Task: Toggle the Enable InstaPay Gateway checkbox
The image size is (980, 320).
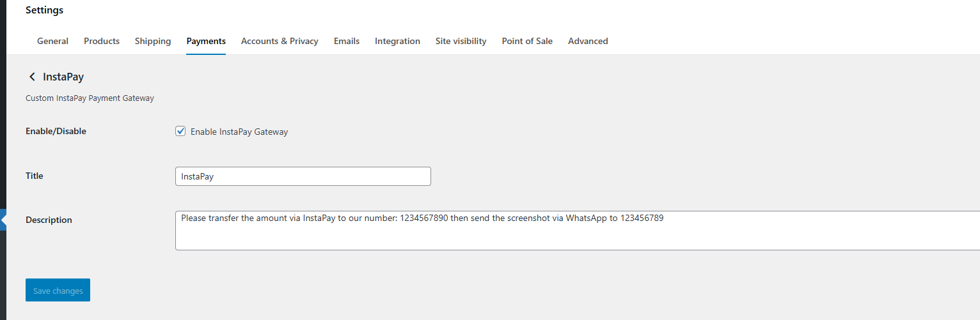Action: click(x=180, y=132)
